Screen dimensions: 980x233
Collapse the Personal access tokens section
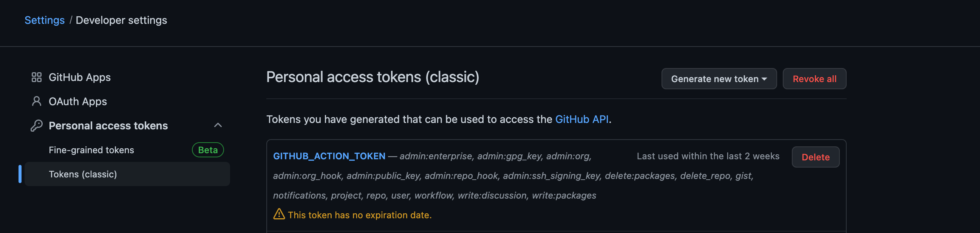point(218,125)
